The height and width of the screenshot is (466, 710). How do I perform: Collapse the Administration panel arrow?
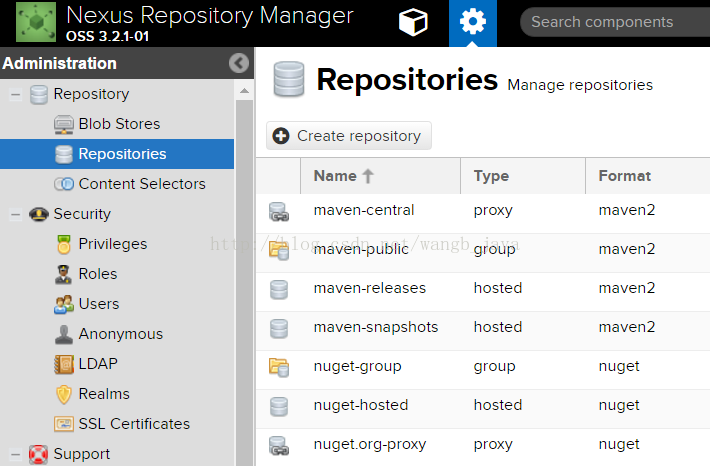pyautogui.click(x=239, y=63)
